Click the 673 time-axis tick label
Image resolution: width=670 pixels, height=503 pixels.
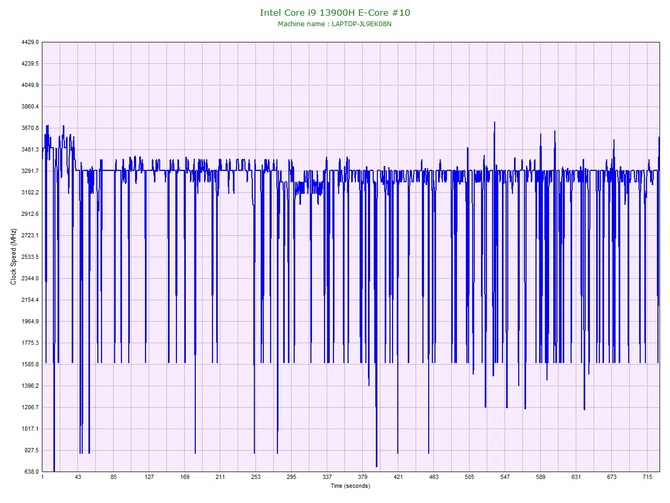click(612, 477)
